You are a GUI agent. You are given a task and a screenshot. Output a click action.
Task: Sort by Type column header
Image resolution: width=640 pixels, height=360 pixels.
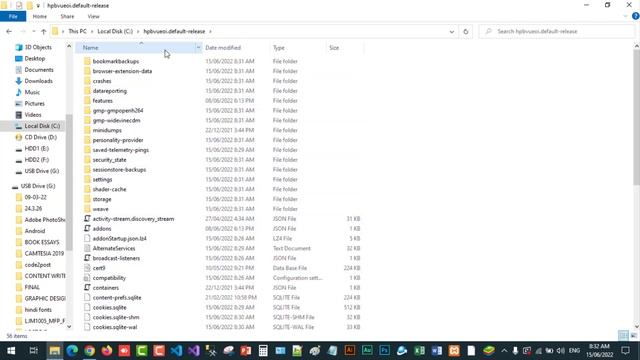pos(279,48)
